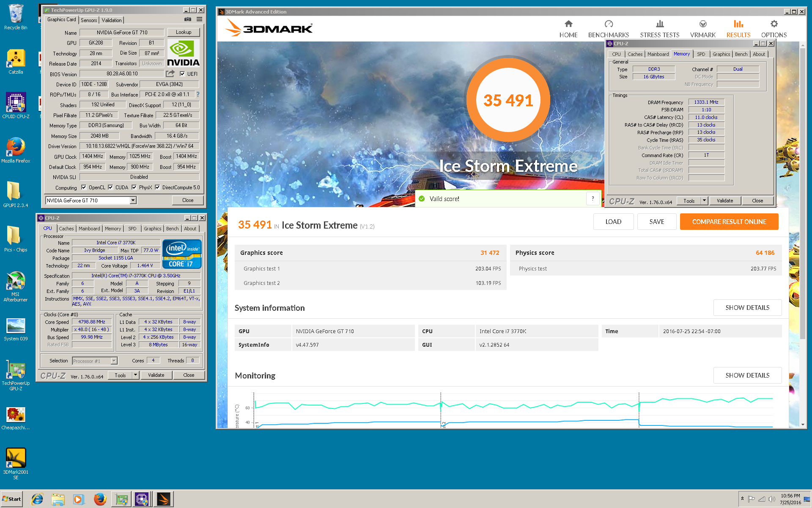Open the Processor #1 selection dropdown

[x=114, y=361]
